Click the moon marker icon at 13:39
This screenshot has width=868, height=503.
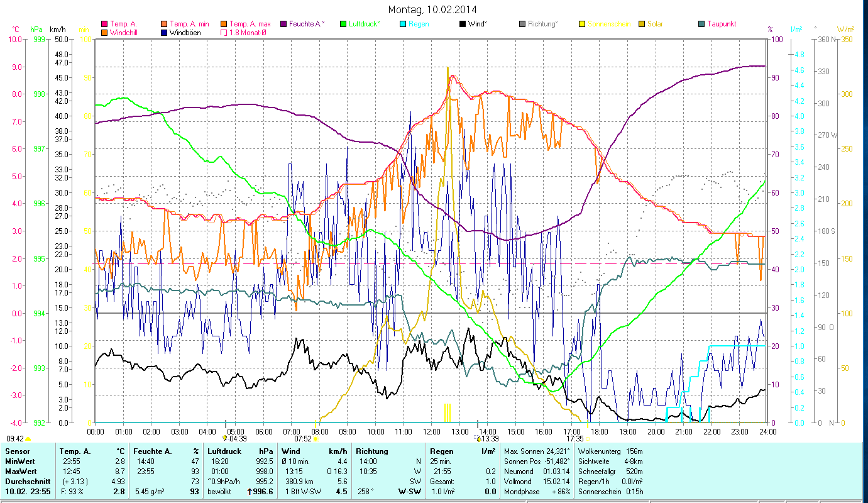478,438
